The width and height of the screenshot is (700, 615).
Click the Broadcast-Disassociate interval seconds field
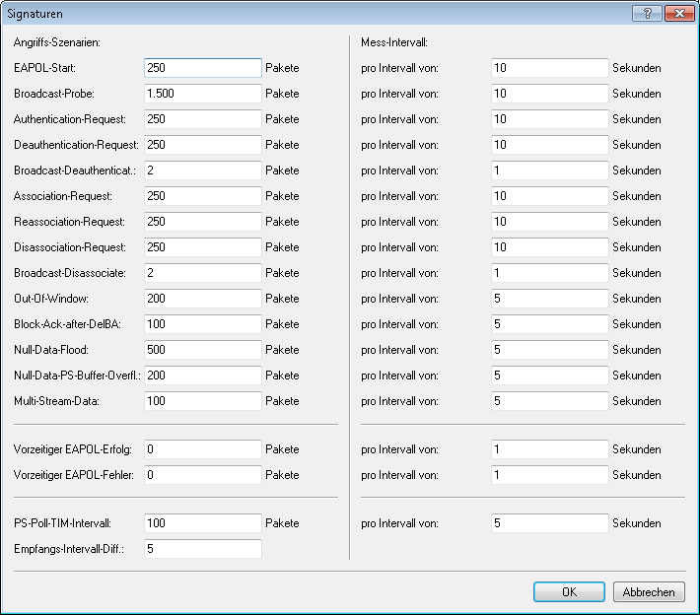point(549,273)
